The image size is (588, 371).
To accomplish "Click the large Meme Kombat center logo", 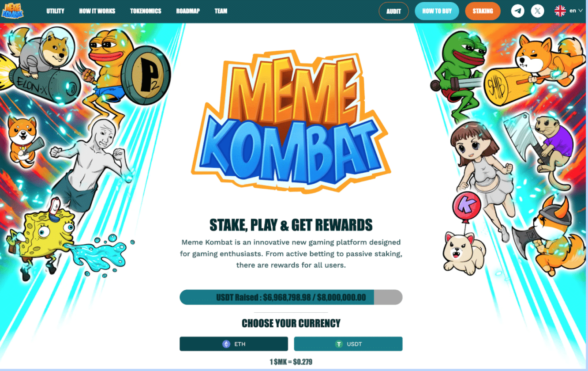I will 291,122.
